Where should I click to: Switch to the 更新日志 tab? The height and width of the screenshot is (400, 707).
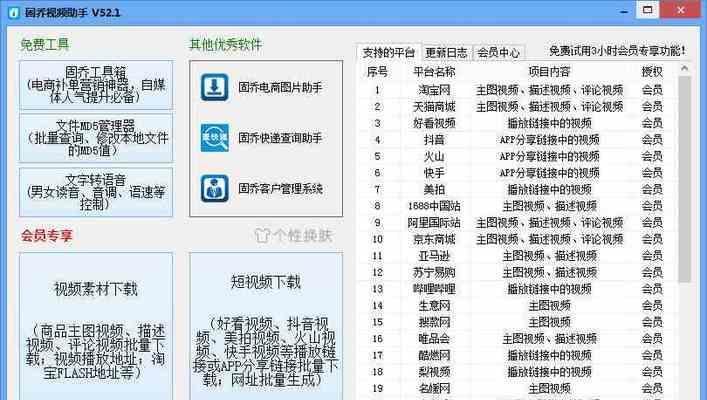coord(446,53)
